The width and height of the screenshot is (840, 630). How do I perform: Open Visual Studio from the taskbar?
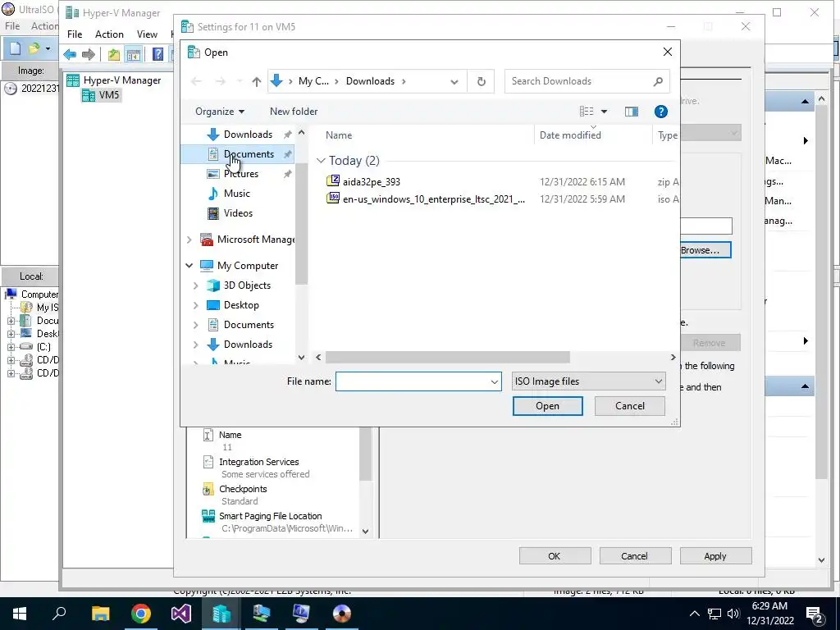coord(181,614)
